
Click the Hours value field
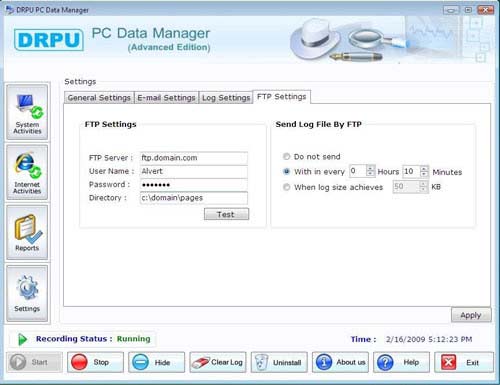(358, 171)
